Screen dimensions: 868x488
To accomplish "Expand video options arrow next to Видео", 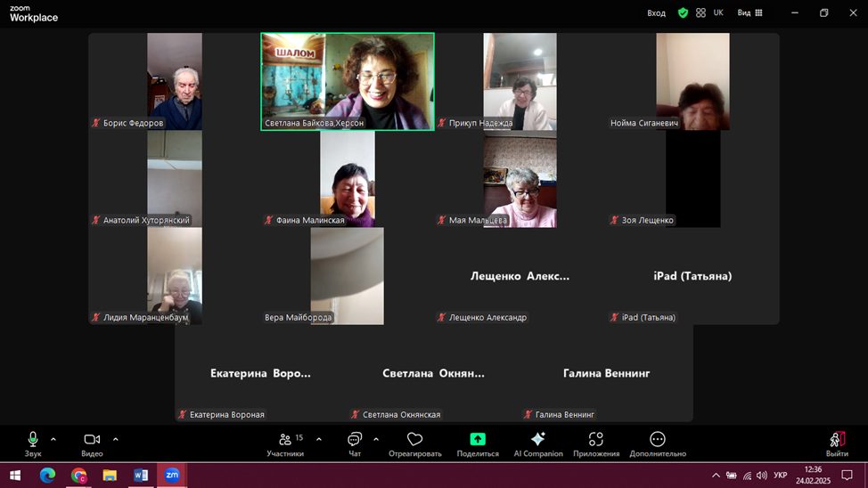I will point(116,439).
